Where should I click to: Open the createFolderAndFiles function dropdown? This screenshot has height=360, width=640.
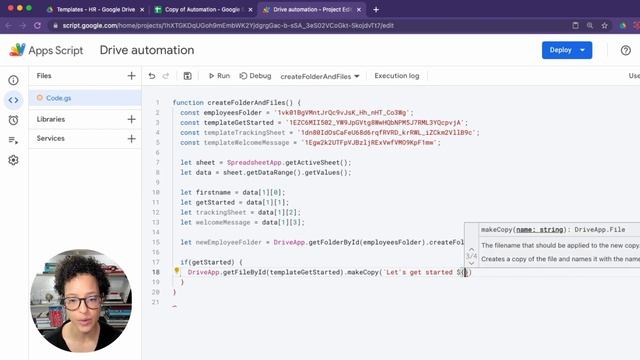pos(320,76)
